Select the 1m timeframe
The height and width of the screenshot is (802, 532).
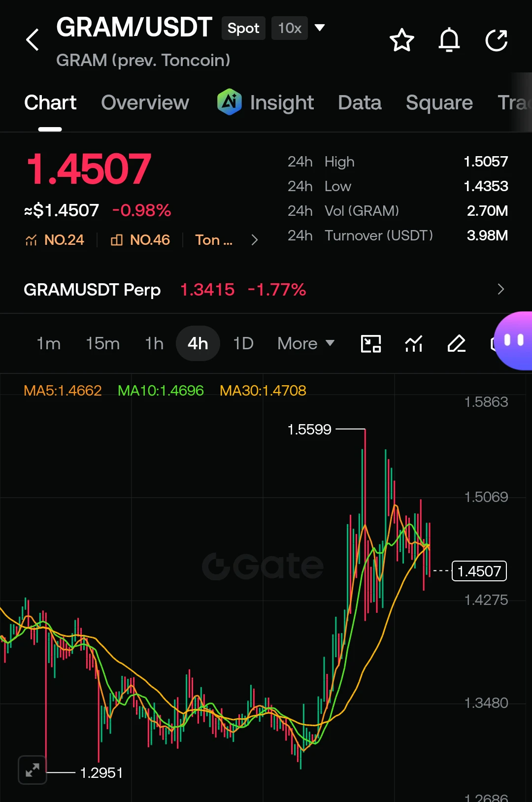[49, 343]
